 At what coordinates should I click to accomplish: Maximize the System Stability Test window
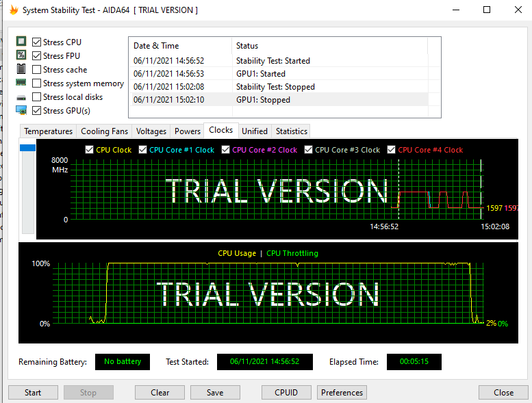(x=487, y=10)
